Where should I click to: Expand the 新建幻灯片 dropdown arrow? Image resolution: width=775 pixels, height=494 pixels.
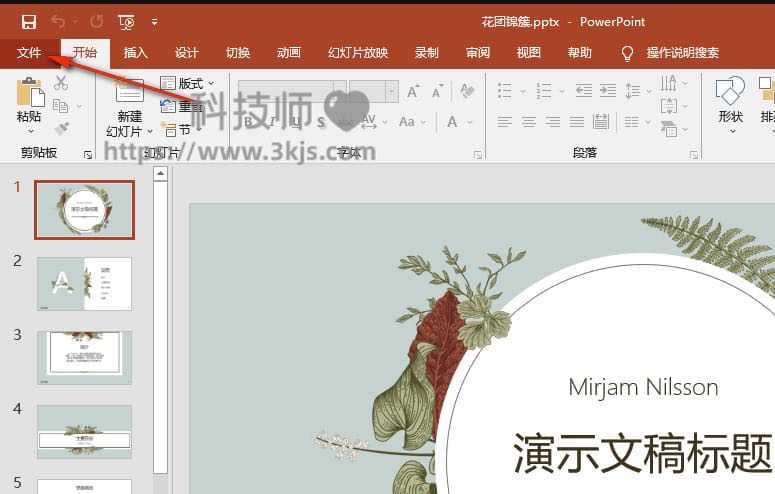(x=150, y=132)
